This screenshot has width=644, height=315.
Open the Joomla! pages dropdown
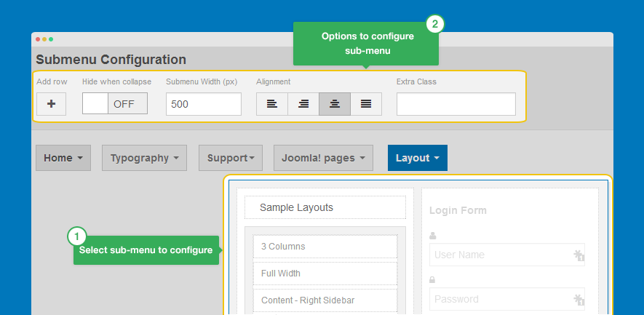pyautogui.click(x=323, y=158)
